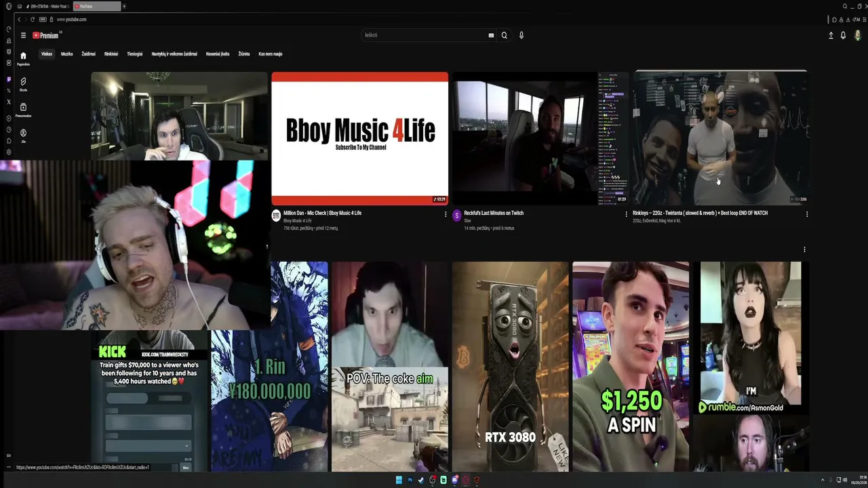The width and height of the screenshot is (868, 488).
Task: Open Steam from the taskbar
Action: pyautogui.click(x=421, y=480)
